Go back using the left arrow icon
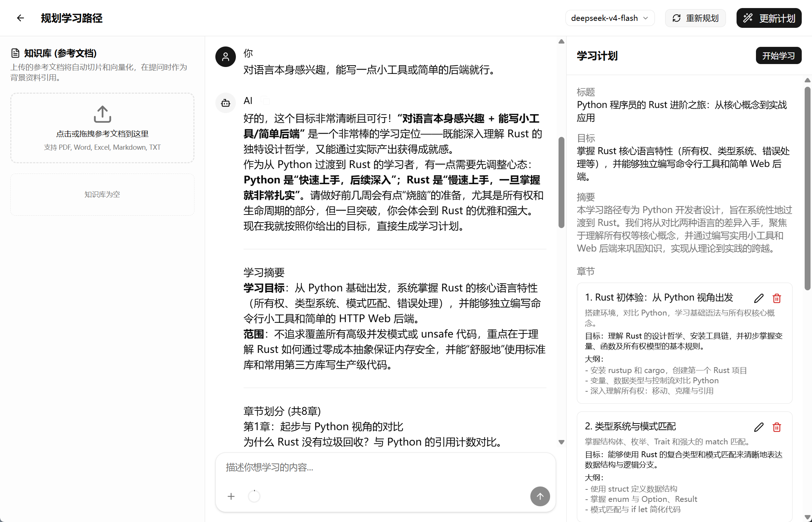812x522 pixels. point(21,18)
